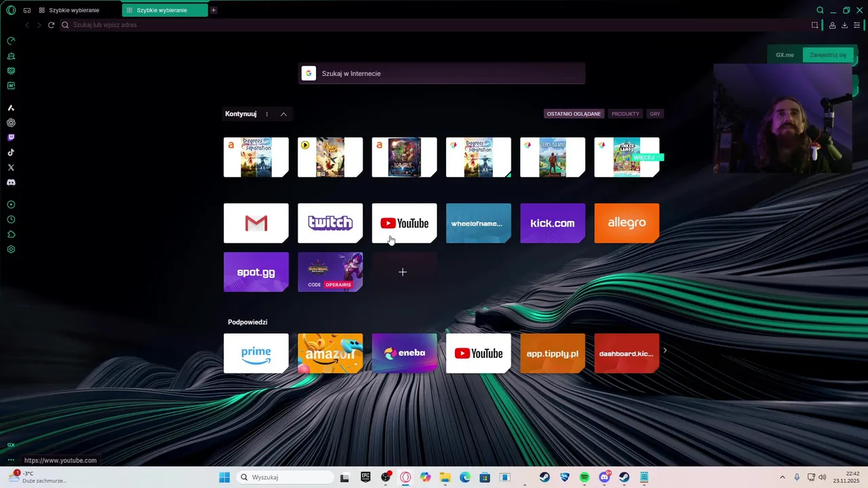
Task: Open Easy Setup sliders icon
Action: tap(856, 25)
